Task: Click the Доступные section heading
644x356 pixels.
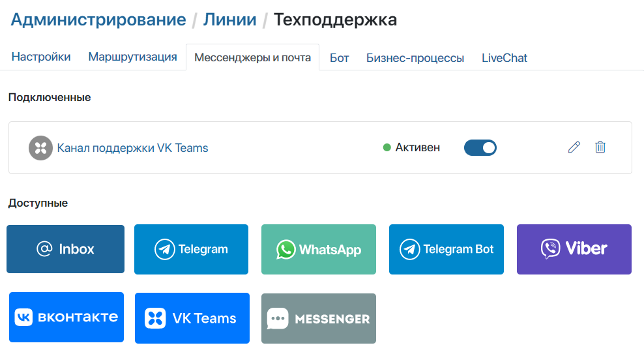Action: click(x=38, y=203)
